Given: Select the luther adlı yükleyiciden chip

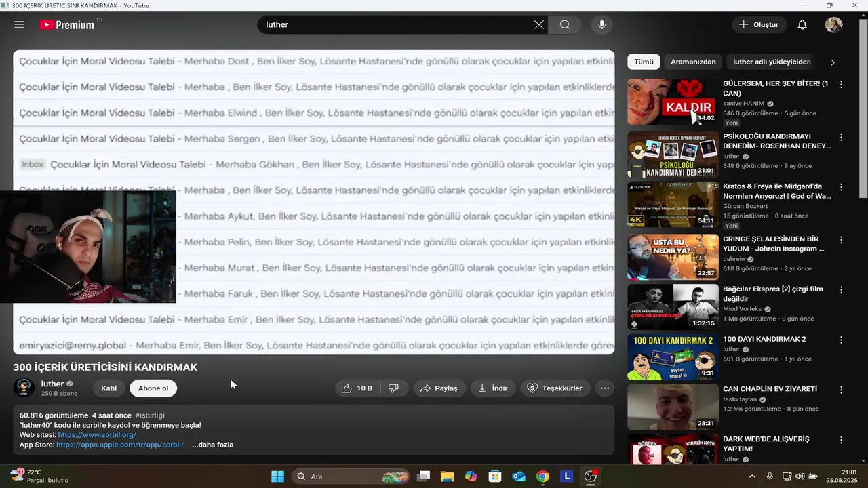Looking at the screenshot, I should point(772,62).
